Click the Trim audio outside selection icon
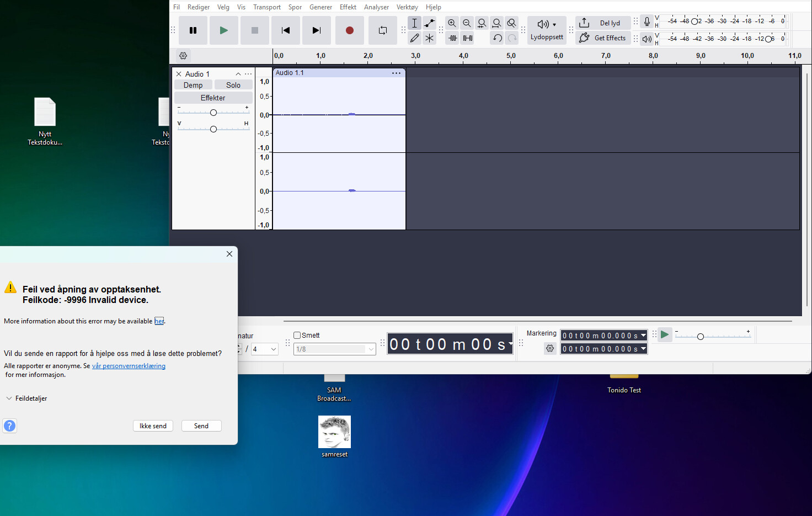This screenshot has width=812, height=516. (453, 38)
